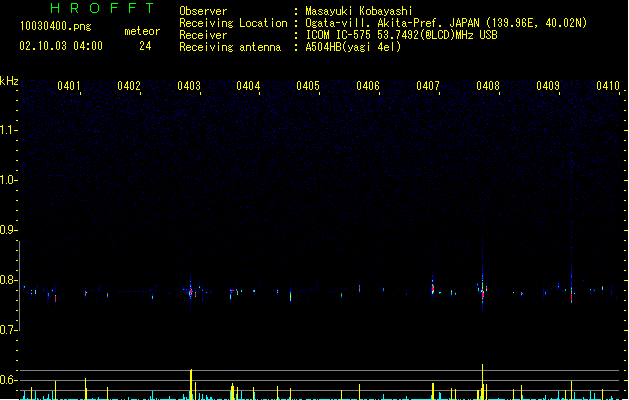Click the 0.8 kHz axis label
This screenshot has width=629, height=400.
8,280
